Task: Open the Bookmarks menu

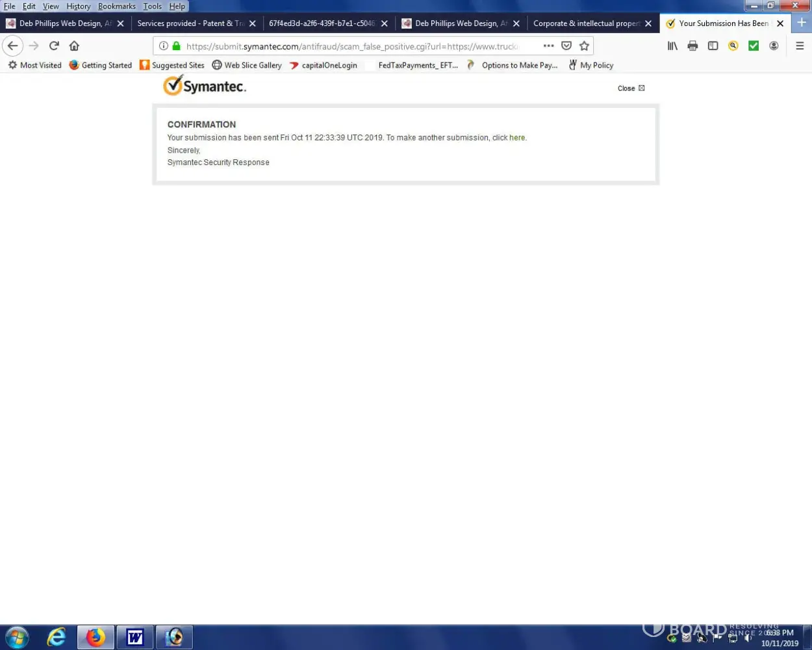Action: tap(117, 6)
